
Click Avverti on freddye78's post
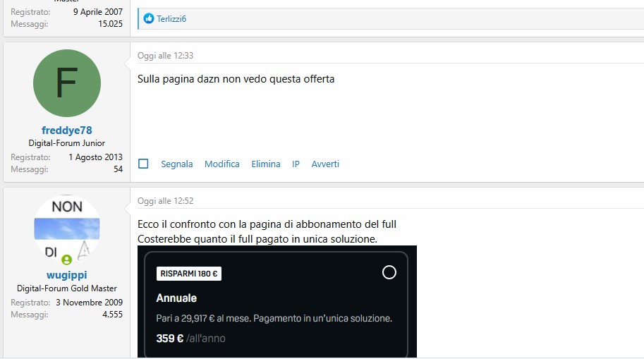325,164
